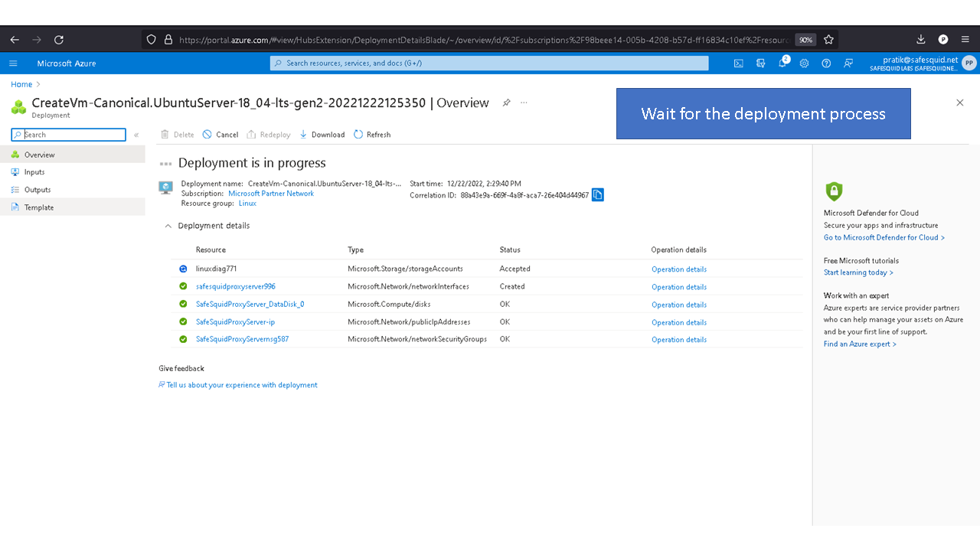The height and width of the screenshot is (551, 980).
Task: Open Operation details for SafeSquidProxyServer_DataDisk_0
Action: [x=679, y=305]
